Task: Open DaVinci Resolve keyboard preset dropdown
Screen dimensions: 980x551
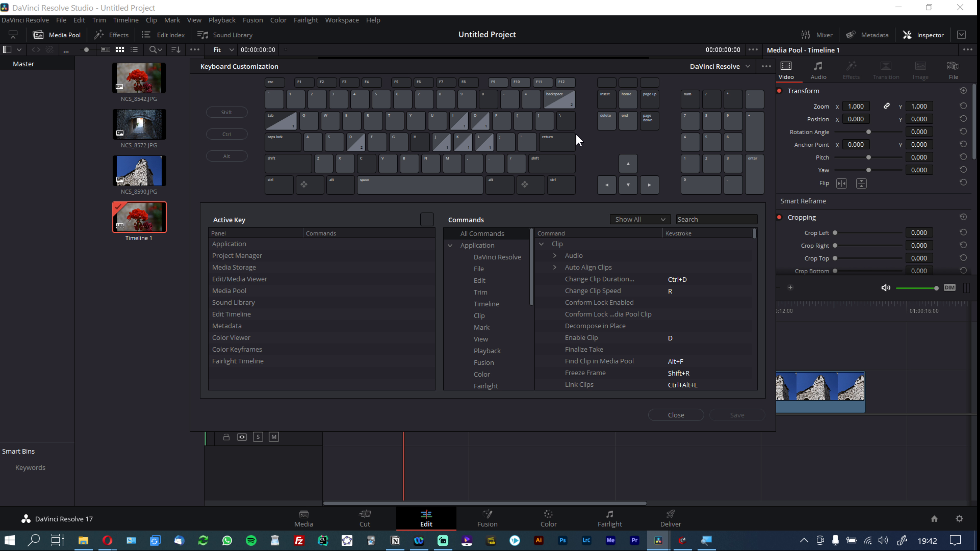Action: tap(720, 66)
